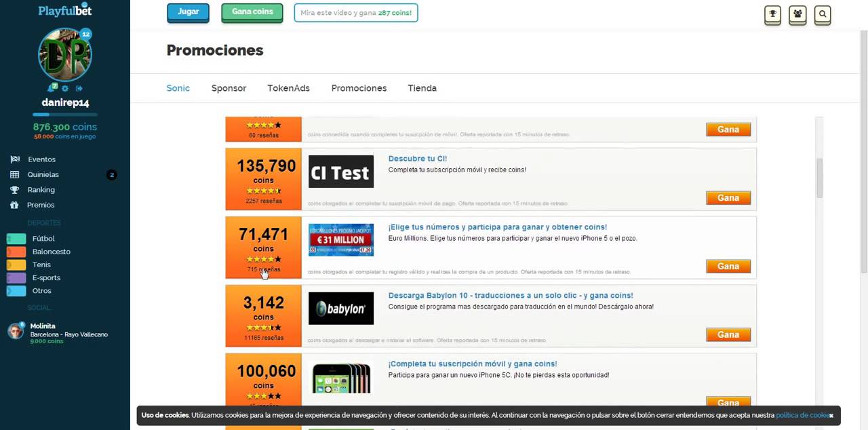
Task: Close the cookies notice bar
Action: (x=831, y=416)
